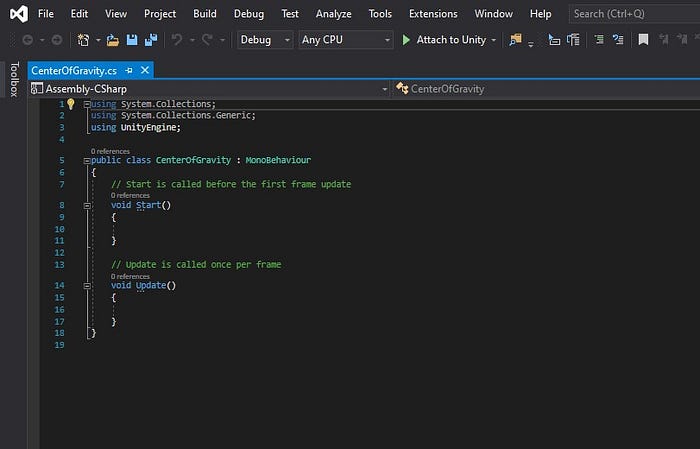Click the Start method name

point(148,205)
